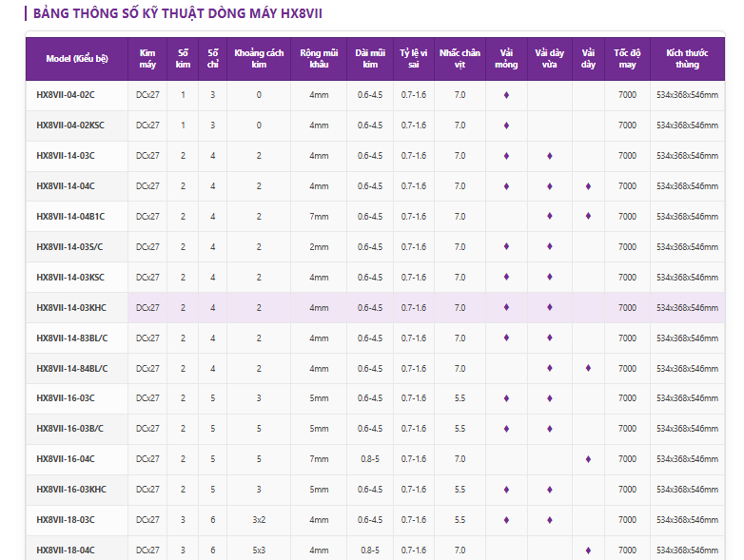Select model name HX8VII-18-04C
Viewport: 744px width, 560px height.
coord(66,550)
